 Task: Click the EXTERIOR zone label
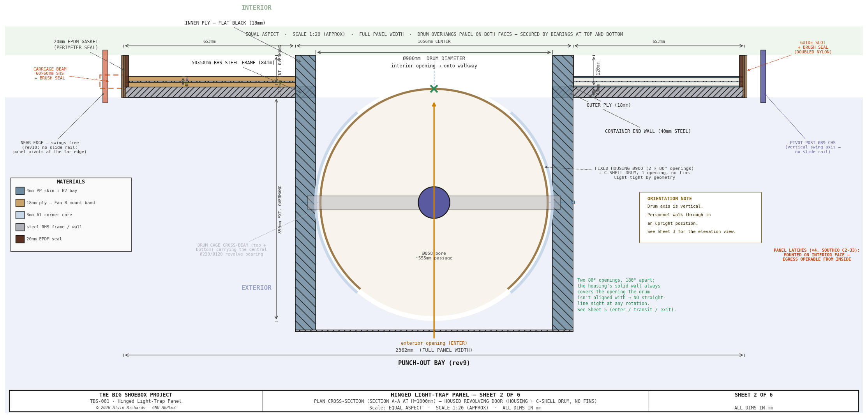256,288
